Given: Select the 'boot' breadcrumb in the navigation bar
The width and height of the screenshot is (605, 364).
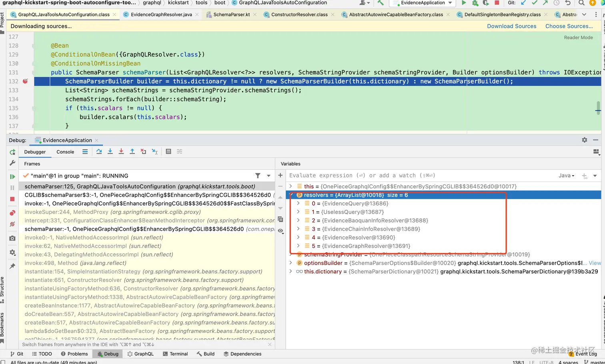Looking at the screenshot, I should (x=220, y=3).
